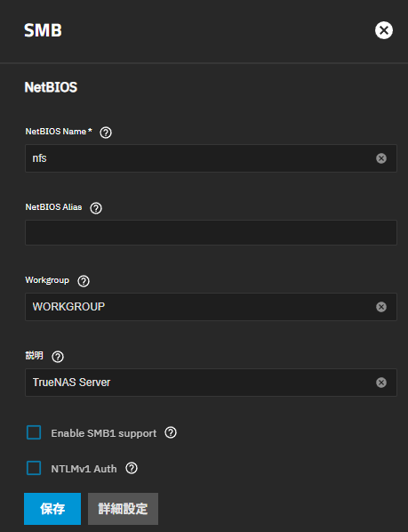Click the NetBIOS section heading
Image resolution: width=408 pixels, height=532 pixels.
[51, 87]
